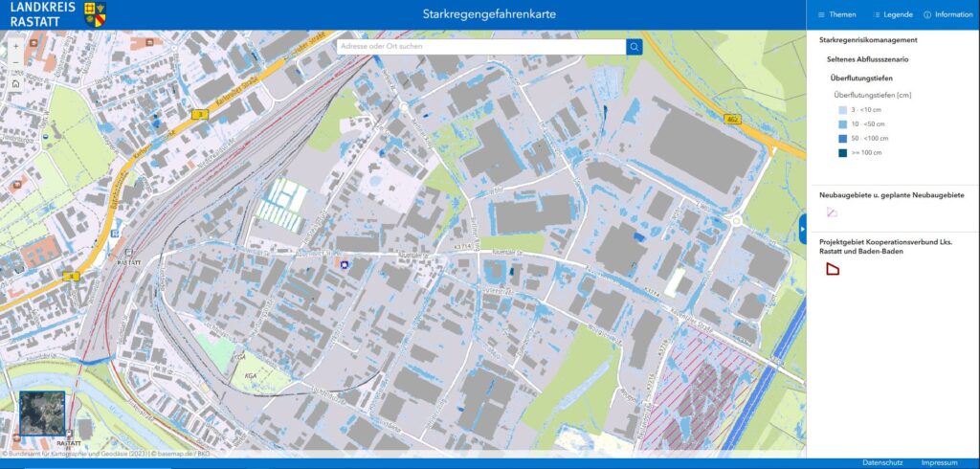
Task: Click the Starkregenrisikomanagement legend heading
Action: coord(868,40)
